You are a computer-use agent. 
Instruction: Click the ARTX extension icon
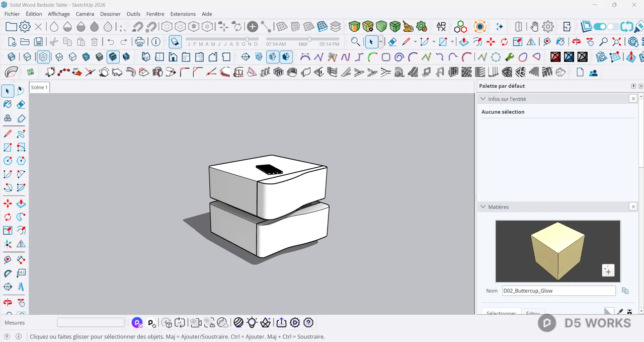[441, 27]
